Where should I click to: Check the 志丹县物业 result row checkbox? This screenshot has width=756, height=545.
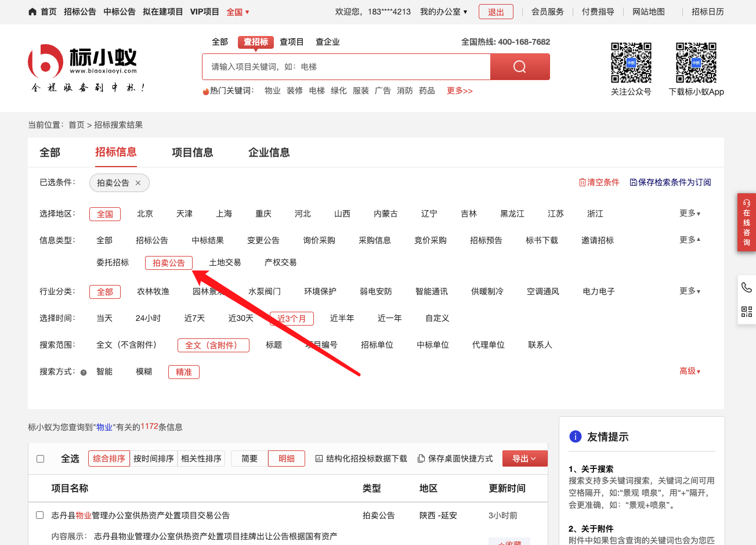(x=40, y=515)
